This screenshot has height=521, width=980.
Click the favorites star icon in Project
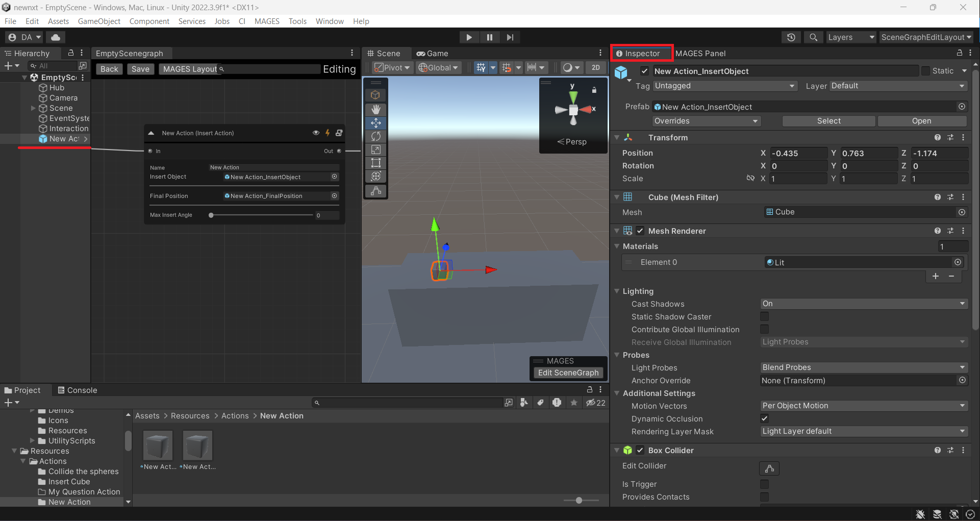pos(574,403)
